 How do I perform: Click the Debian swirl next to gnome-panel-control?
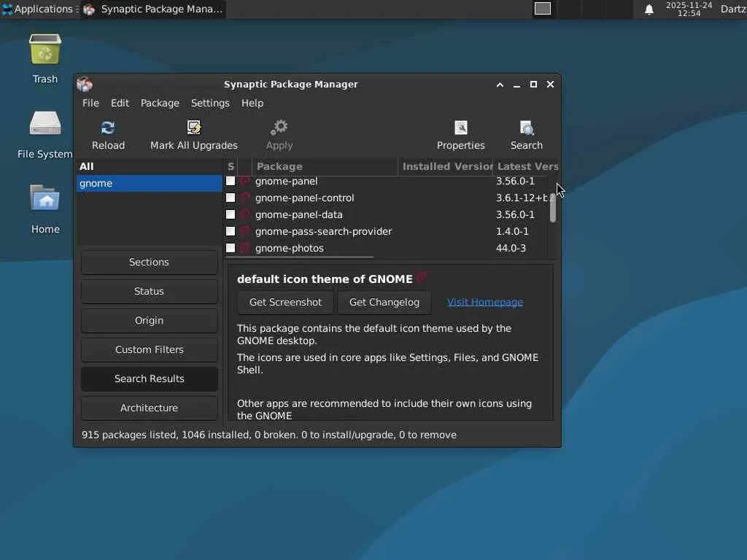(x=245, y=198)
